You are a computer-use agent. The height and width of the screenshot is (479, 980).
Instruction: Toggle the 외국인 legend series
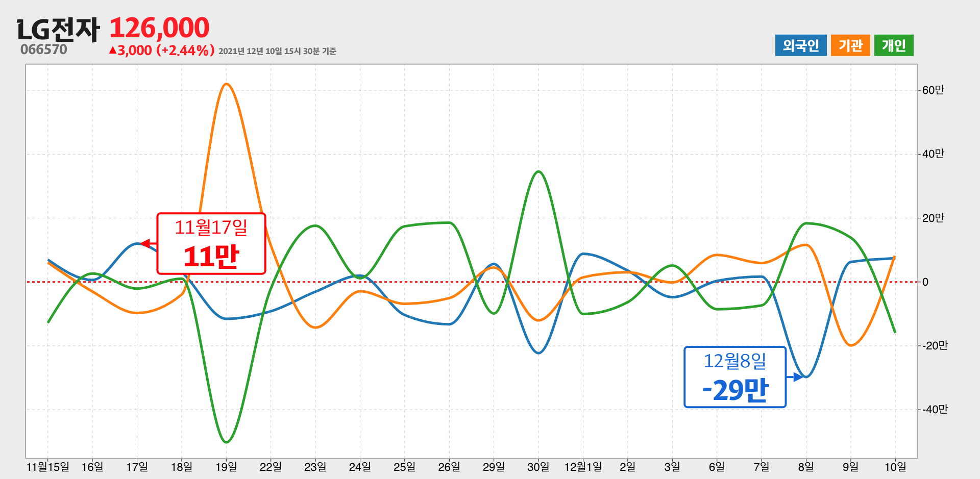(801, 45)
